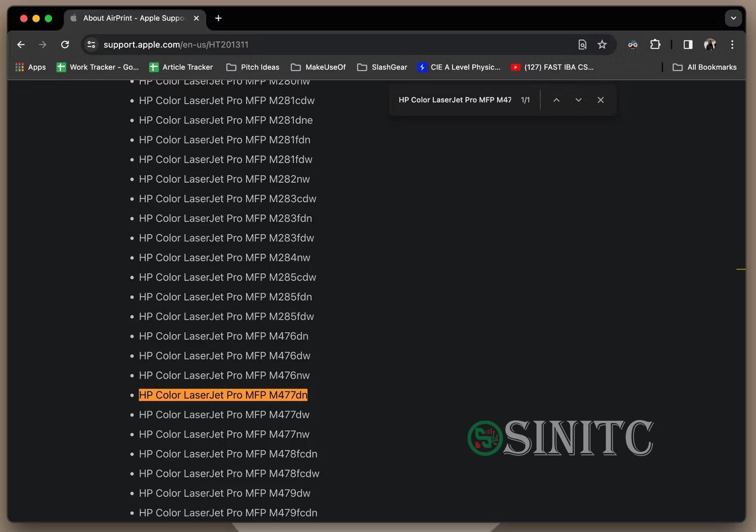The image size is (756, 532).
Task: Open the SlashGear bookmark folder
Action: [383, 67]
